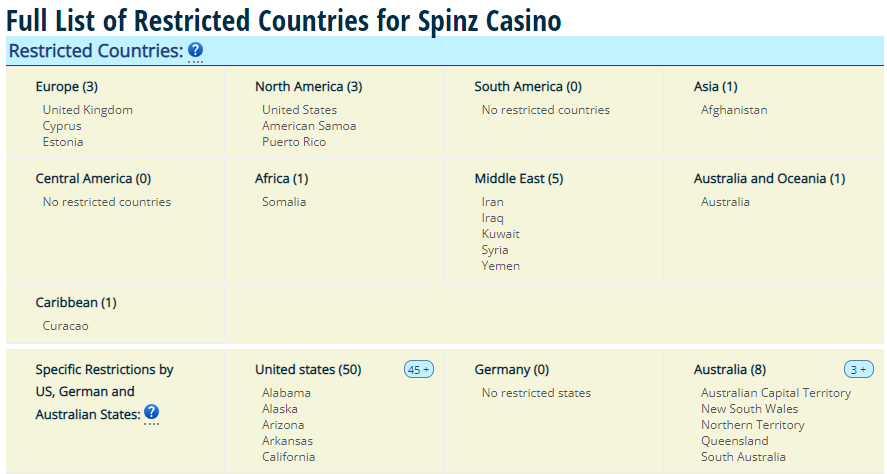Screen dimensions: 887x474
Task: Click the Middle East (5) heading
Action: 519,179
